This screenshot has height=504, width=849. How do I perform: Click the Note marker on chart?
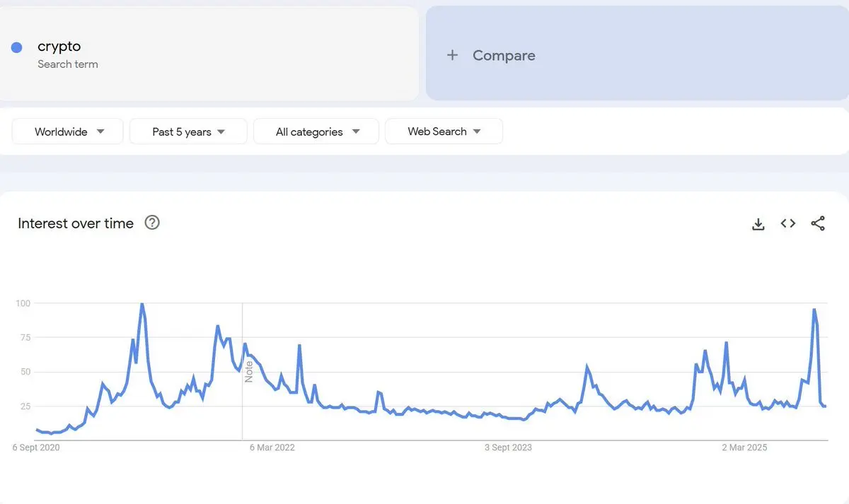248,372
